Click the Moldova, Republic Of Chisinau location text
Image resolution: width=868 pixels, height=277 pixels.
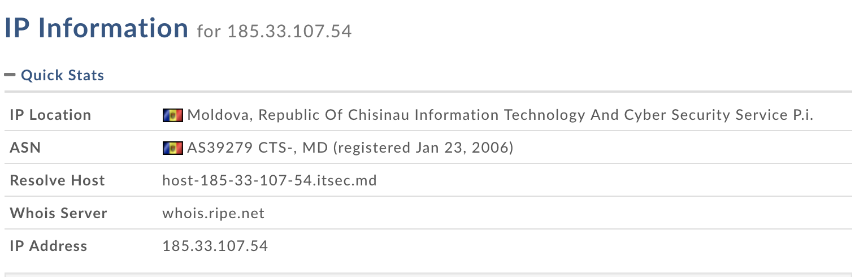tap(298, 115)
